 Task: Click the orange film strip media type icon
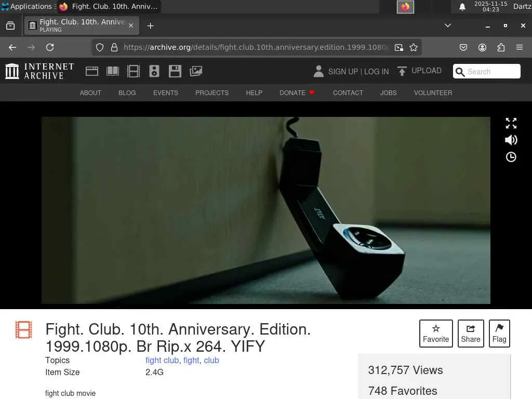click(24, 330)
